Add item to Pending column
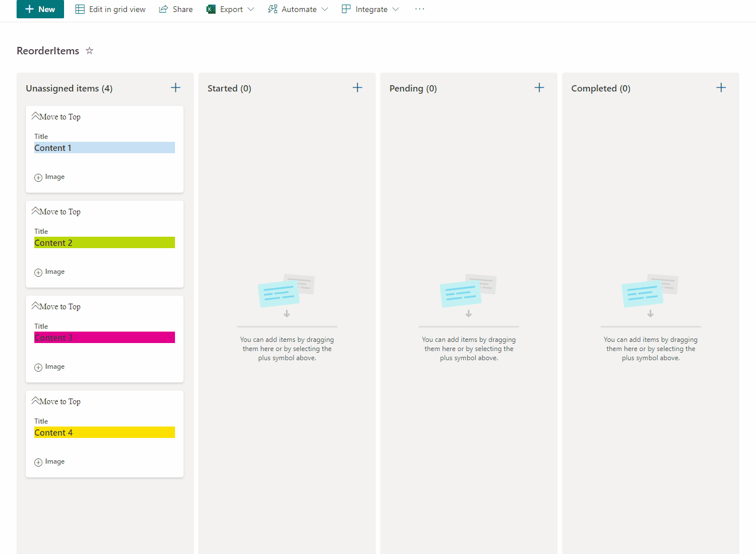 tap(539, 87)
